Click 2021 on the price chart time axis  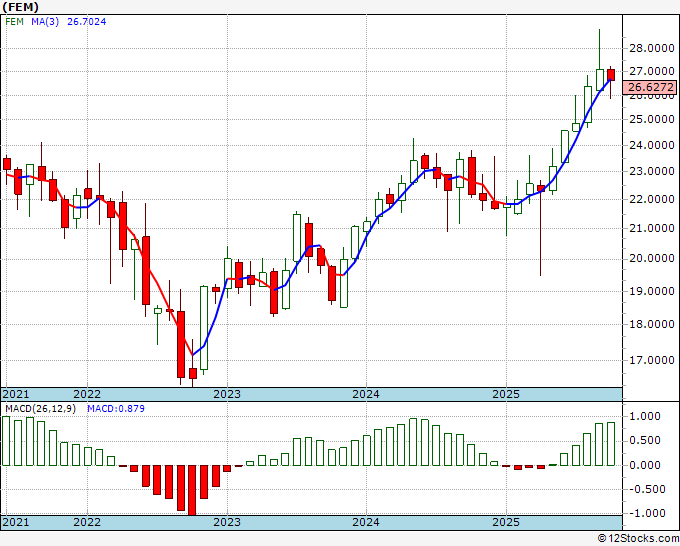tap(16, 394)
